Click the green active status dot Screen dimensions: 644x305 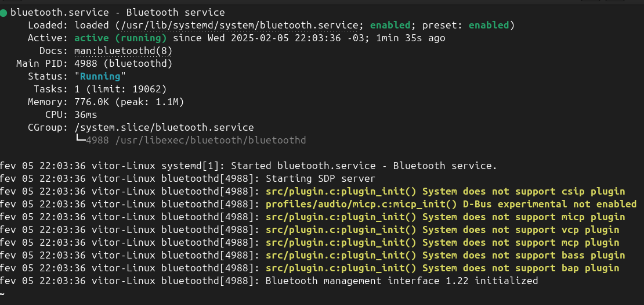pos(3,13)
